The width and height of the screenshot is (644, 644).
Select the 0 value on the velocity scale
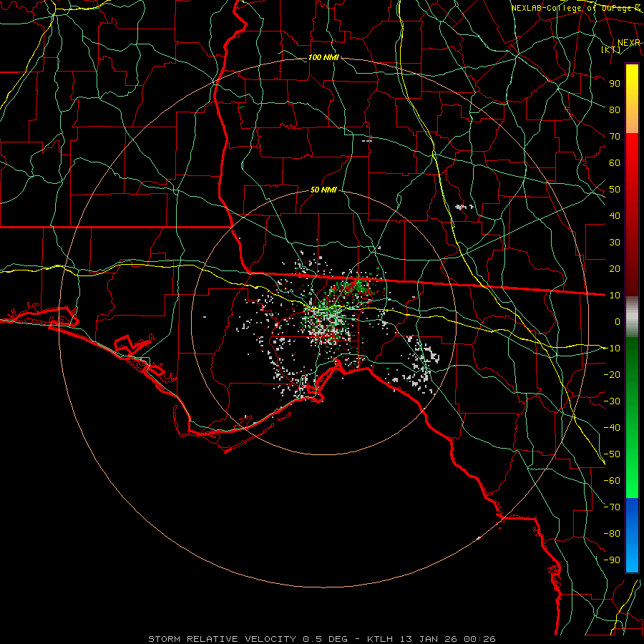pos(618,321)
